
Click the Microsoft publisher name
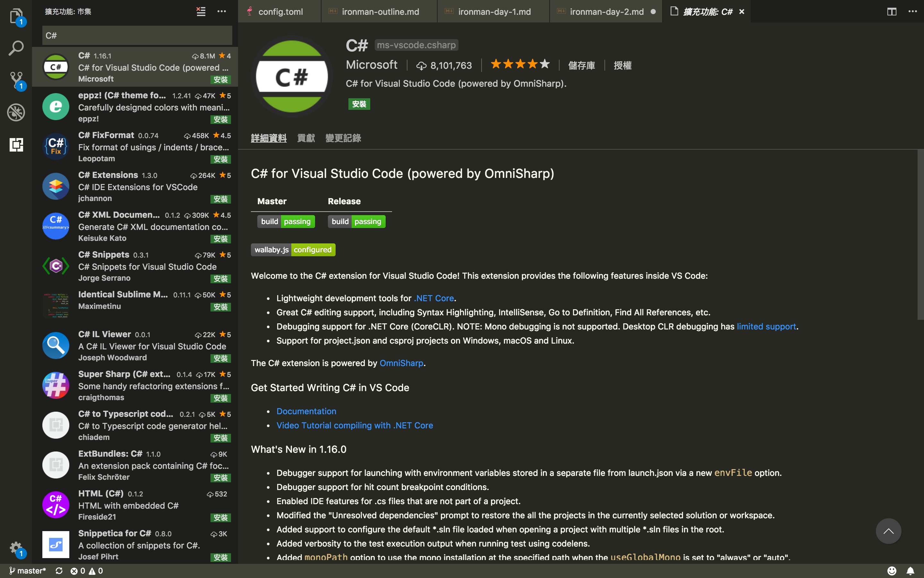pyautogui.click(x=372, y=65)
